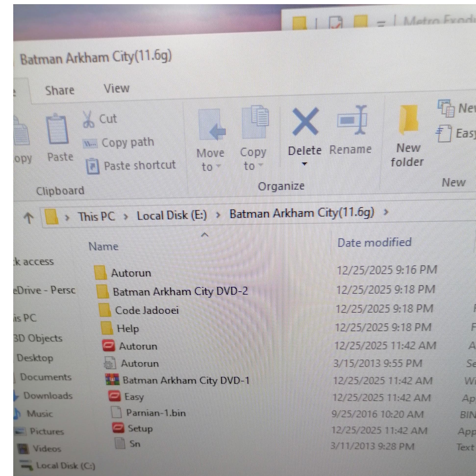
Task: Select Downloads in navigation pane
Action: click(48, 395)
